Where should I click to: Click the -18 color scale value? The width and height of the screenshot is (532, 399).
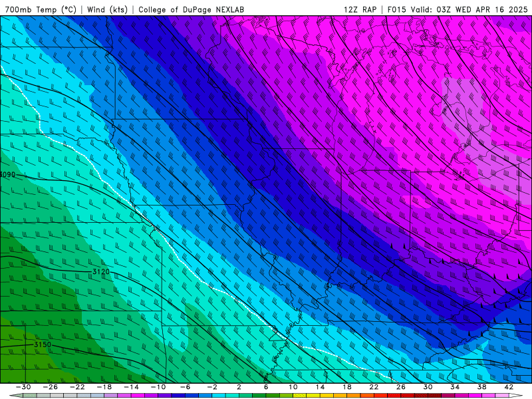pyautogui.click(x=104, y=387)
